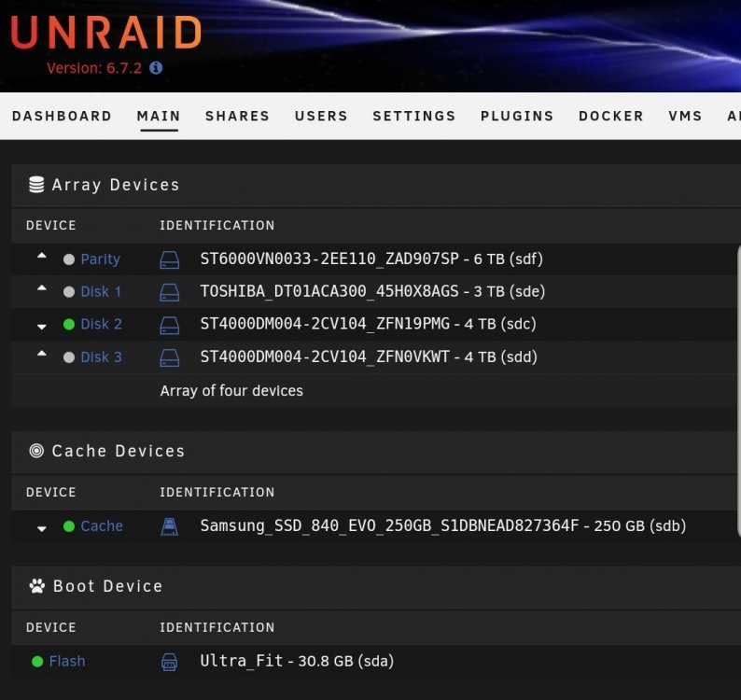The image size is (741, 700).
Task: Click the Array Devices database icon
Action: [x=36, y=185]
